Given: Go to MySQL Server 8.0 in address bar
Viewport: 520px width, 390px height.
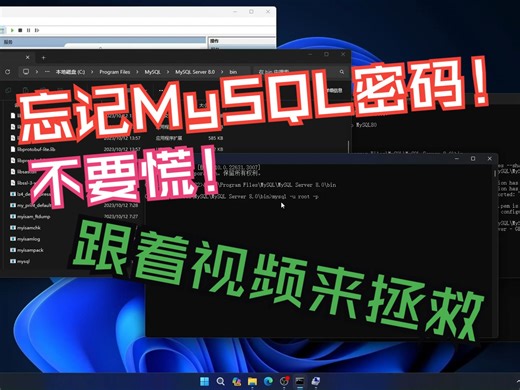Looking at the screenshot, I should coord(195,72).
